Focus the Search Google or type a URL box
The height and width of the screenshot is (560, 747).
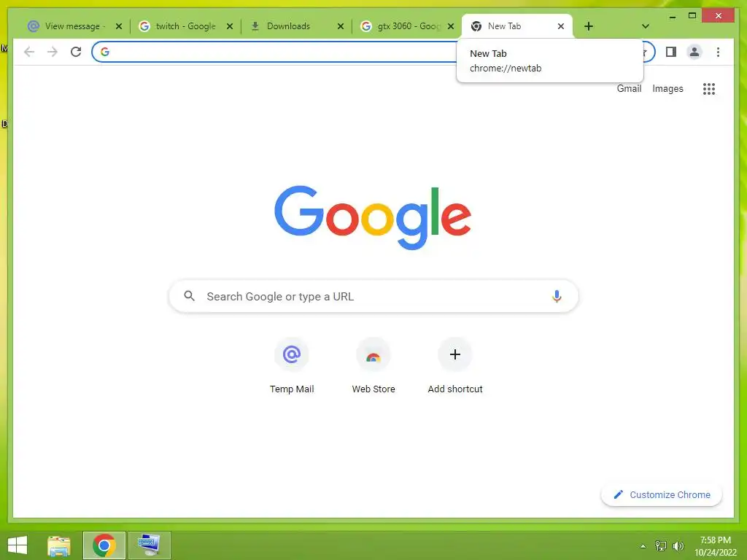click(373, 296)
